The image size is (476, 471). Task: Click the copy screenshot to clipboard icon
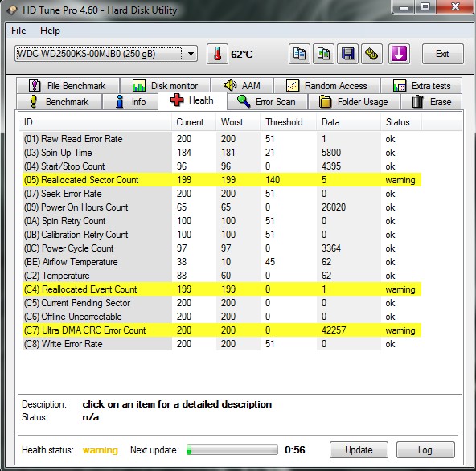(x=323, y=54)
